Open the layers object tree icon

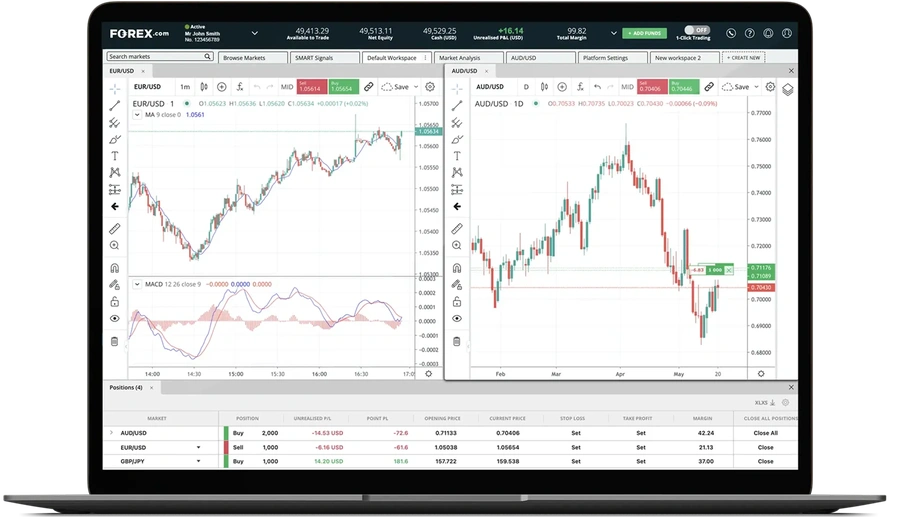pos(788,90)
